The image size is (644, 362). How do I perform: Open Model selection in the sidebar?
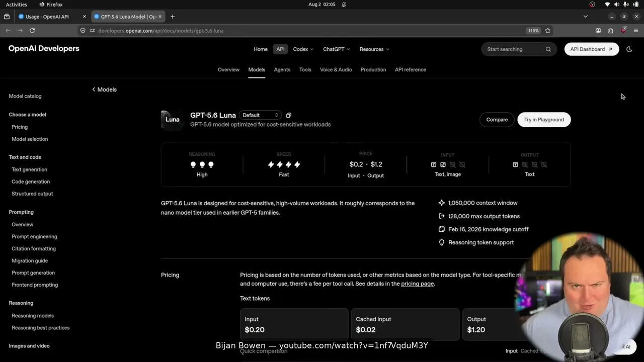30,139
